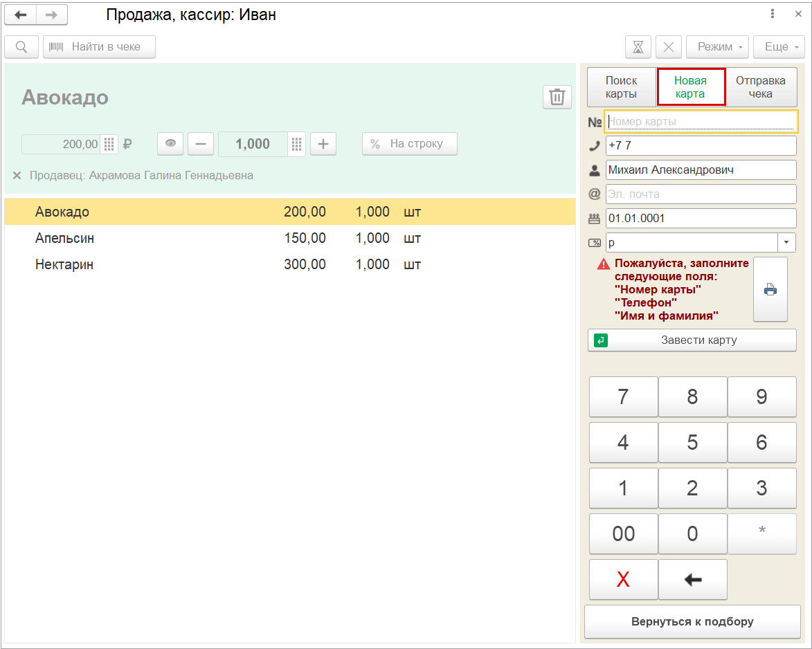This screenshot has height=649, width=812.
Task: Go forward with the right arrow button
Action: click(x=52, y=15)
